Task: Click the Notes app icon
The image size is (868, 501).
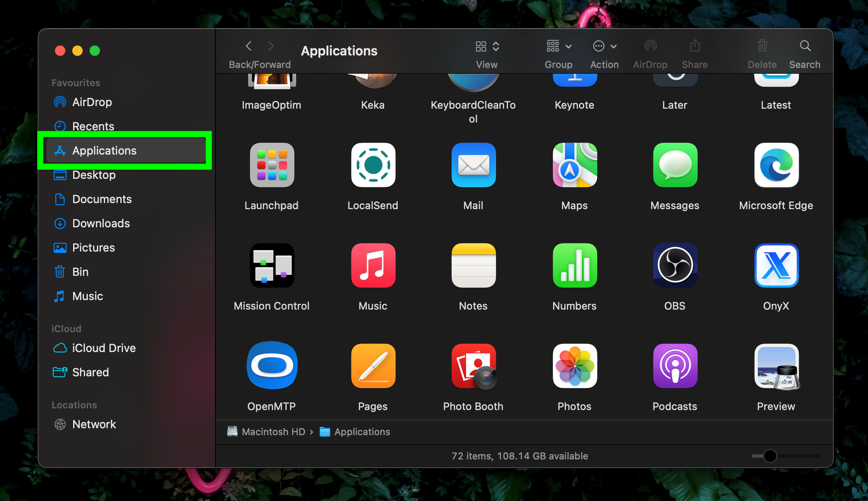Action: [x=473, y=265]
